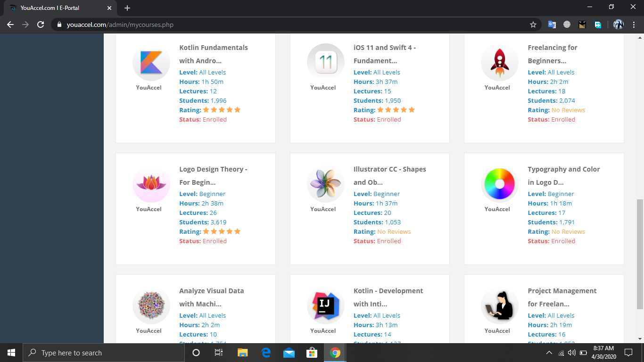Open the Microsoft Store from the taskbar
The image size is (644, 362).
[x=312, y=353]
